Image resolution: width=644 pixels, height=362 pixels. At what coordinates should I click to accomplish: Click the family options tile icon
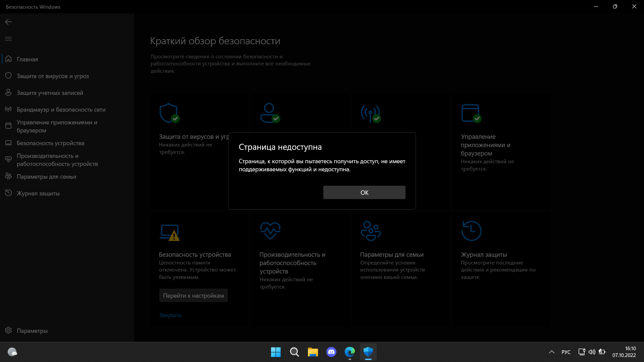point(371,231)
